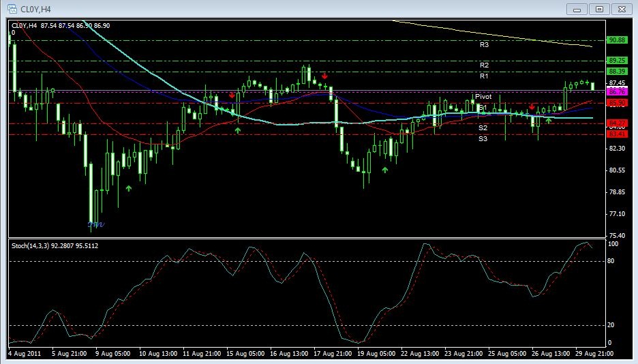This screenshot has height=364, width=638.
Task: Click the 22 Aug 13:00 date label
Action: coord(420,353)
